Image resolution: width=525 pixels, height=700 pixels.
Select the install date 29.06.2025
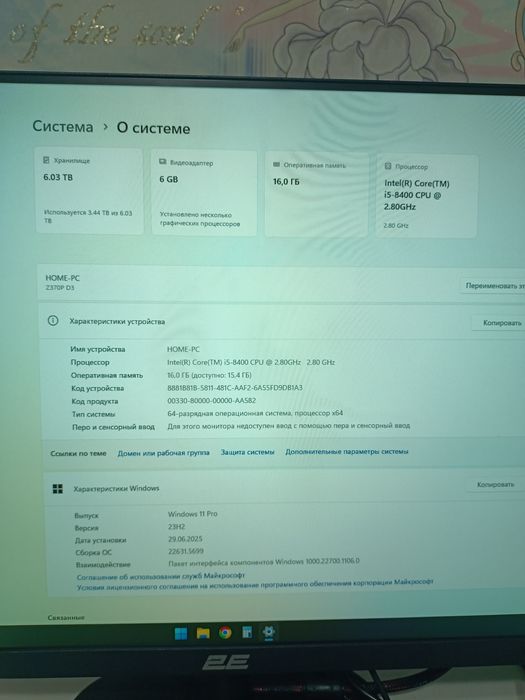click(185, 539)
